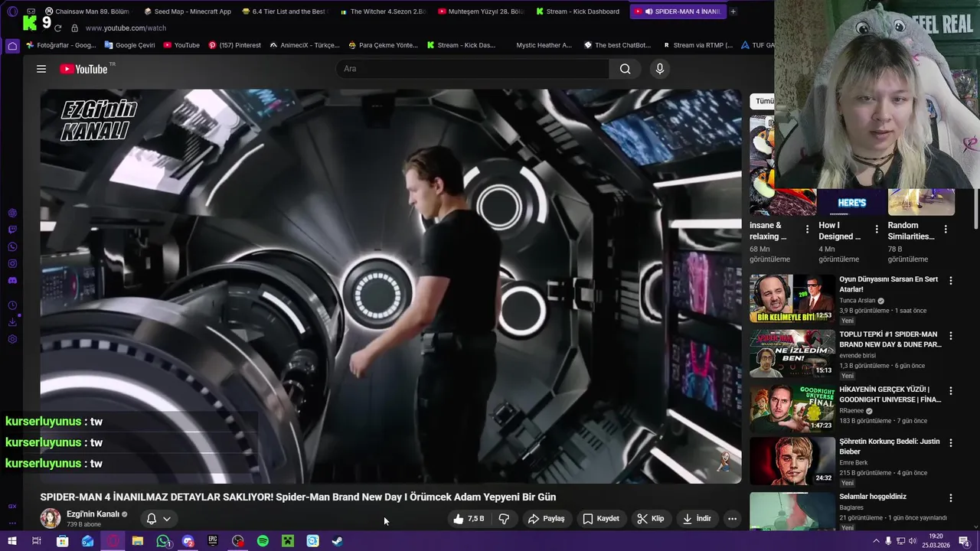
Task: Open options for insane & relaxing short
Action: [807, 229]
